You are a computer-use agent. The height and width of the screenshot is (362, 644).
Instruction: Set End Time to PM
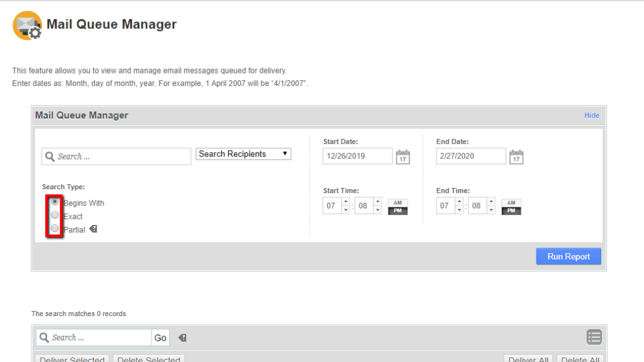tap(511, 211)
